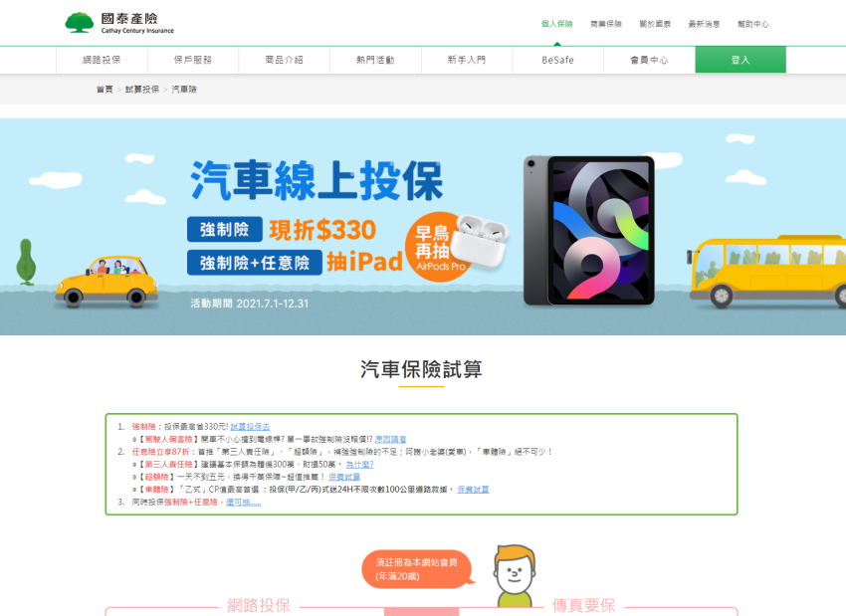Screen dimensions: 846x616
Task: Open the 關於國泰 top navigation item
Action: [x=655, y=24]
